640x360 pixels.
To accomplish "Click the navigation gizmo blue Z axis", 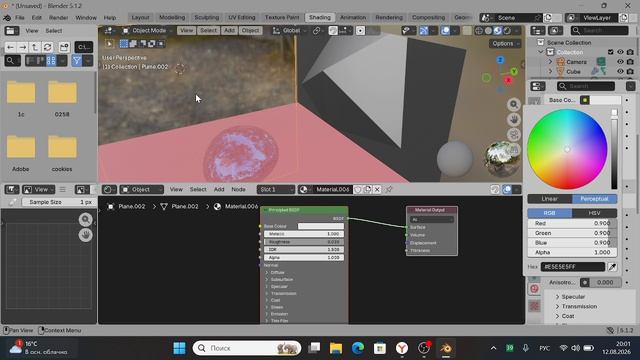I will click(500, 60).
